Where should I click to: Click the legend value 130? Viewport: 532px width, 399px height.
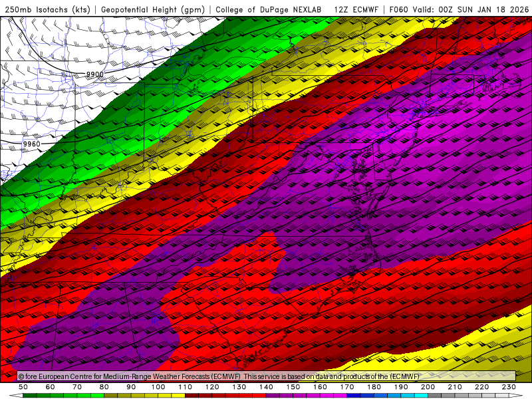(239, 387)
